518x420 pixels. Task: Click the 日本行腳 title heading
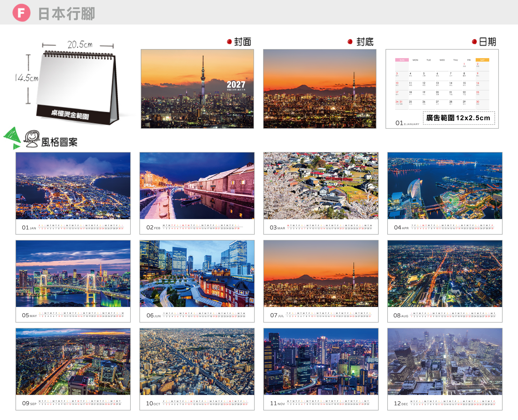click(67, 13)
